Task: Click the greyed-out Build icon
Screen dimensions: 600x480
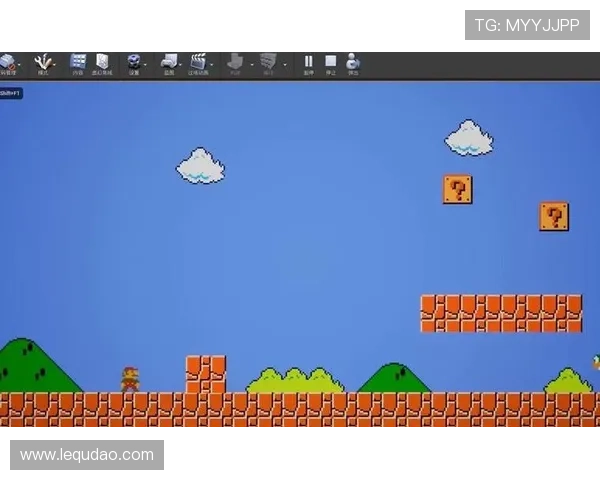Action: tap(235, 62)
